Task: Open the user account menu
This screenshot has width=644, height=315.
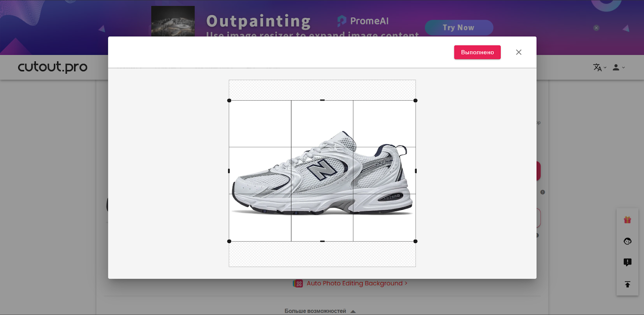Action: click(x=618, y=68)
